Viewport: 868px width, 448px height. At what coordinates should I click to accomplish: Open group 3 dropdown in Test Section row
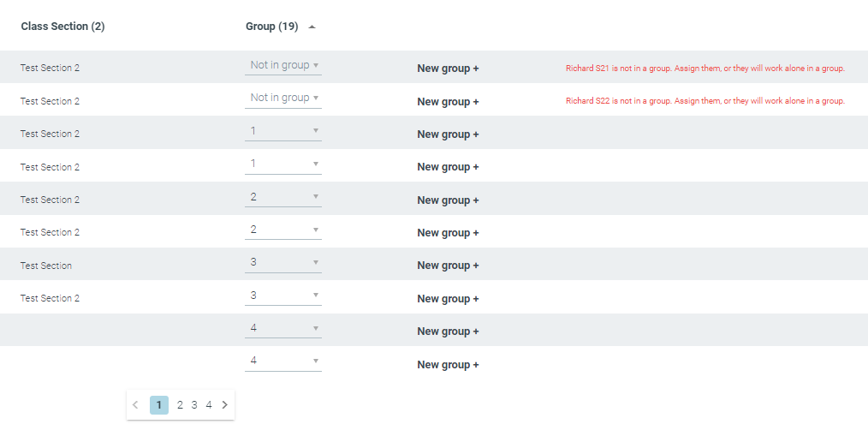tap(282, 262)
